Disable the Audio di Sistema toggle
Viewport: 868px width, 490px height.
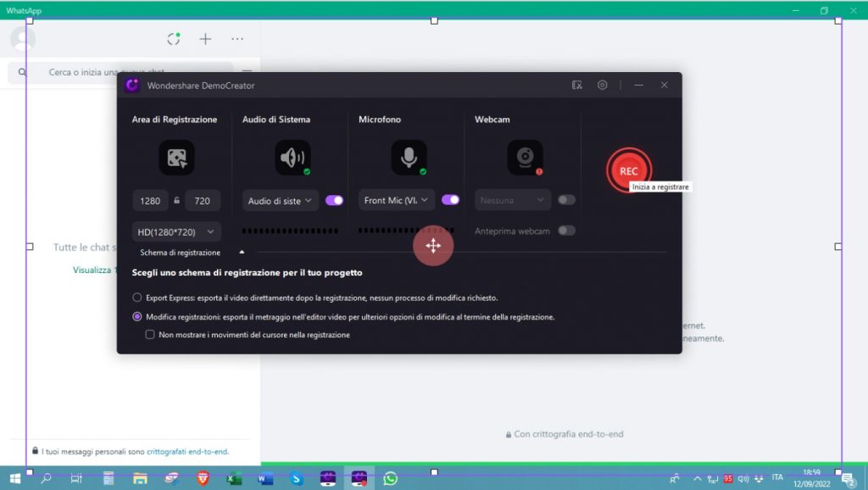[334, 199]
